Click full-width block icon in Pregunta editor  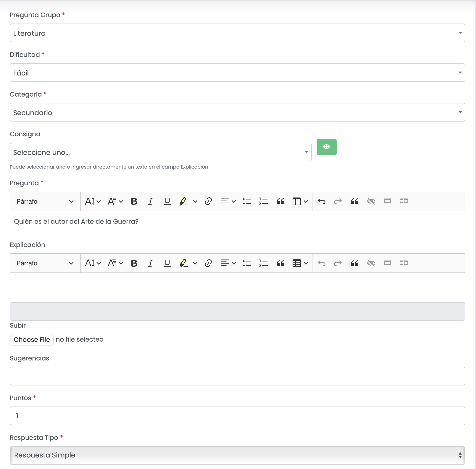point(387,201)
